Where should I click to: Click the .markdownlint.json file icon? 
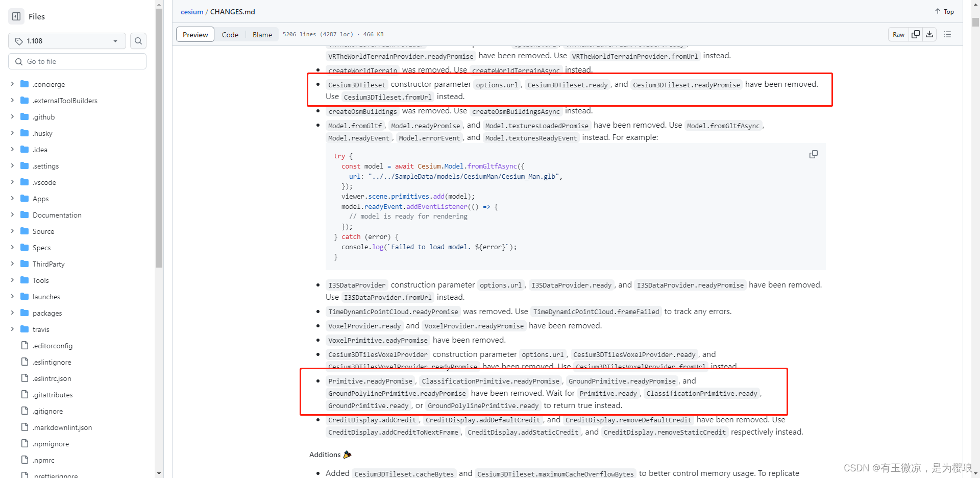tap(24, 427)
